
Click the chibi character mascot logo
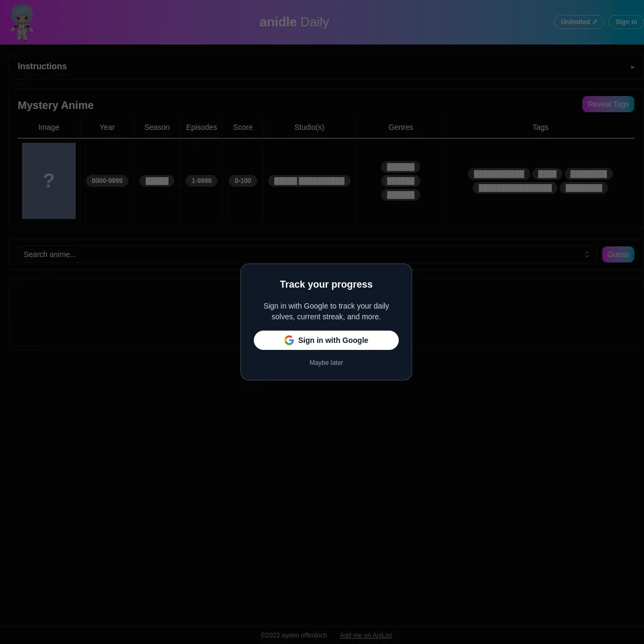pyautogui.click(x=22, y=22)
